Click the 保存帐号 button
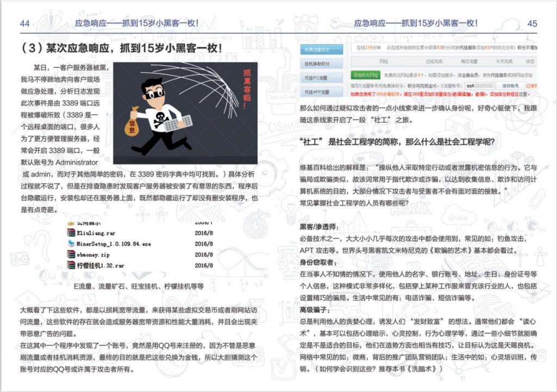 click(x=510, y=85)
